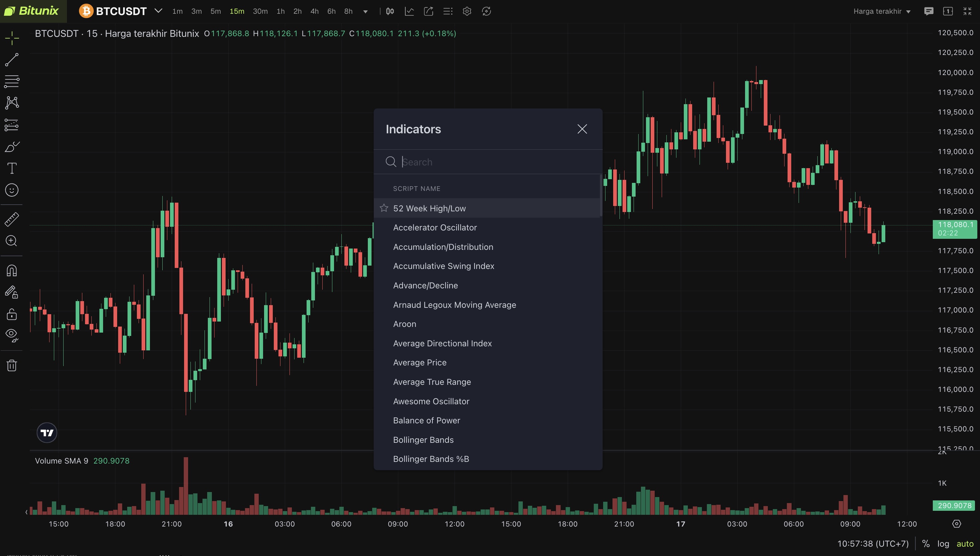
Task: Open the indicator templates list icon
Action: coord(448,11)
